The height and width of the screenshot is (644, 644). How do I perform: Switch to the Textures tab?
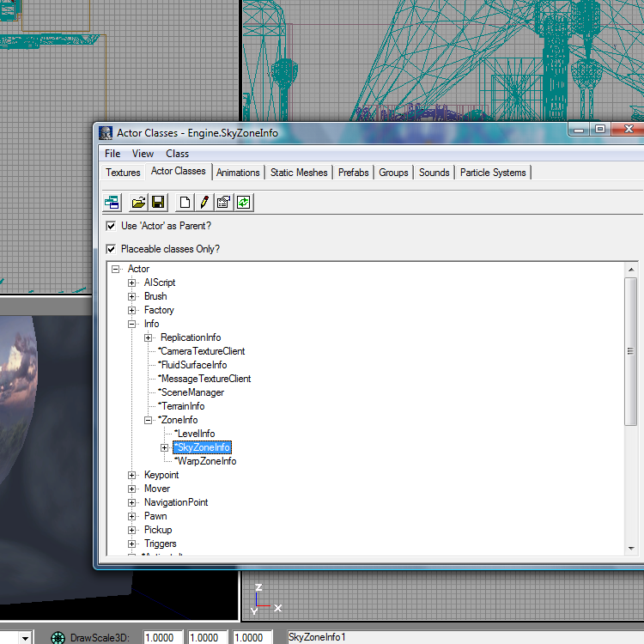click(123, 173)
